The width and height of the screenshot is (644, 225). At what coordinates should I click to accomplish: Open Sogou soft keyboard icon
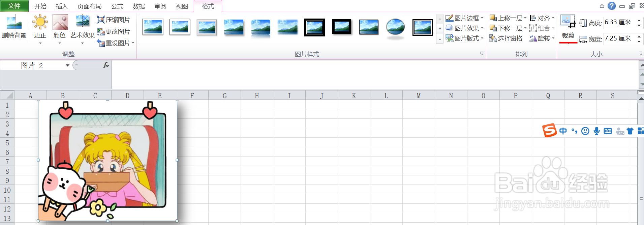tap(608, 131)
